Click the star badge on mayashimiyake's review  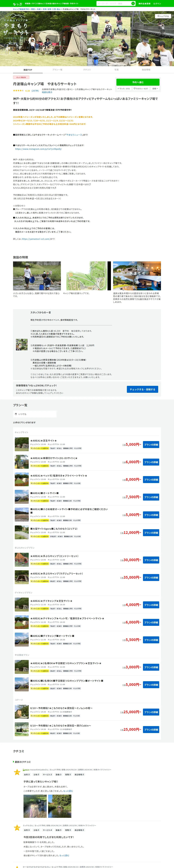click(17, 773)
